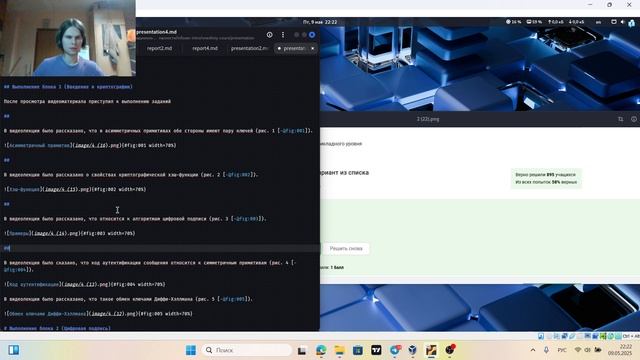Click the heading 'Выполнение блока 1' line
The height and width of the screenshot is (360, 640).
(68, 87)
